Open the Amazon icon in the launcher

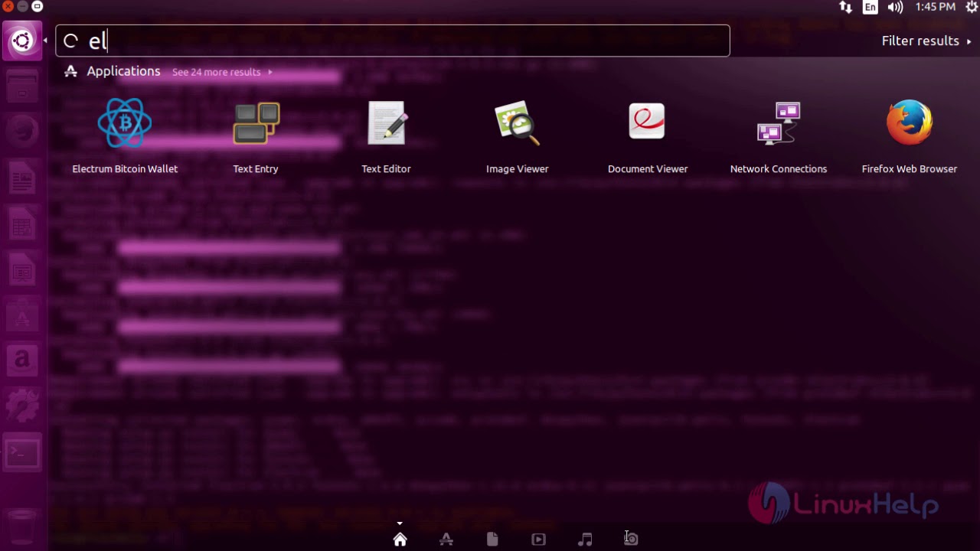pyautogui.click(x=22, y=360)
